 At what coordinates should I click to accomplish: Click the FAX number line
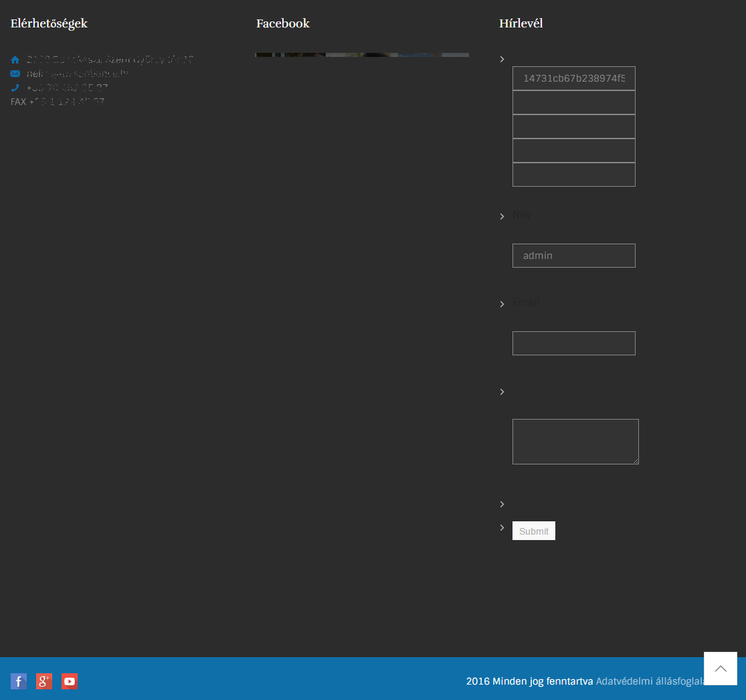pyautogui.click(x=58, y=102)
